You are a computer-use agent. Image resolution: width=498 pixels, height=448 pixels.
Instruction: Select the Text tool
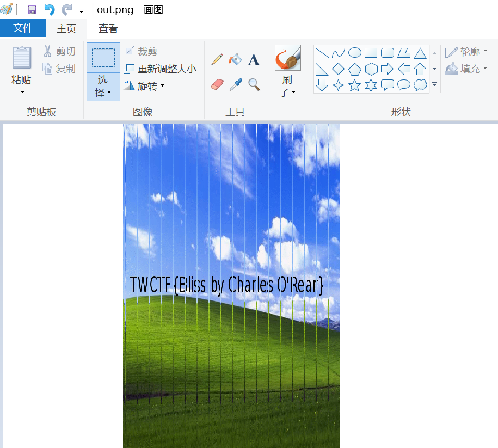(254, 59)
